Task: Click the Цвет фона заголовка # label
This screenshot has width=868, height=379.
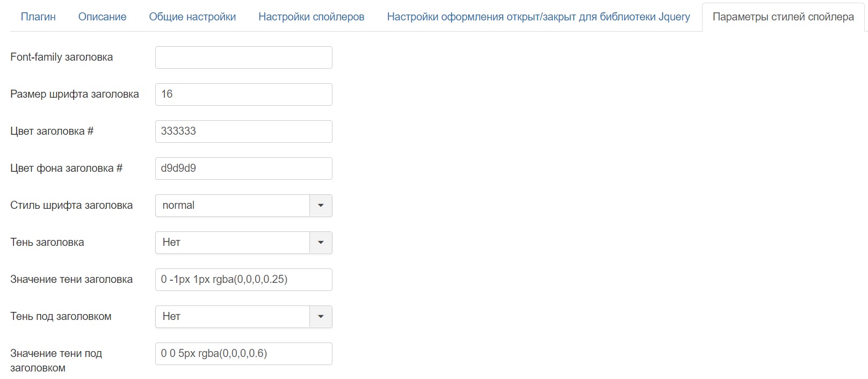Action: pos(67,168)
